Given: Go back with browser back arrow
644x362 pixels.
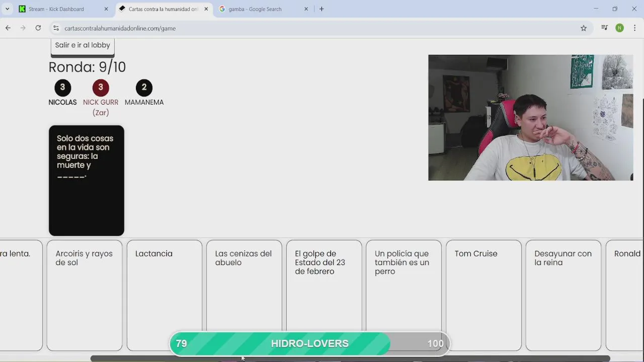Looking at the screenshot, I should tap(8, 28).
